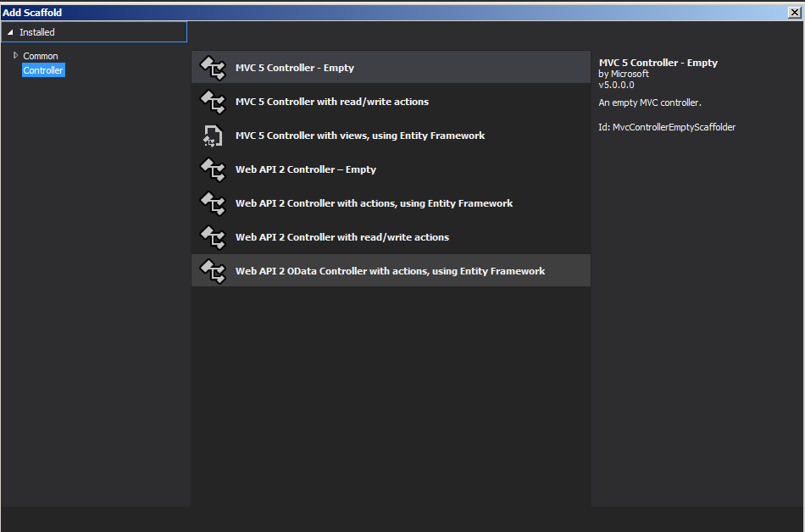
Task: Select "Web API 2 Controller with read/write actions" label
Action: (x=342, y=237)
